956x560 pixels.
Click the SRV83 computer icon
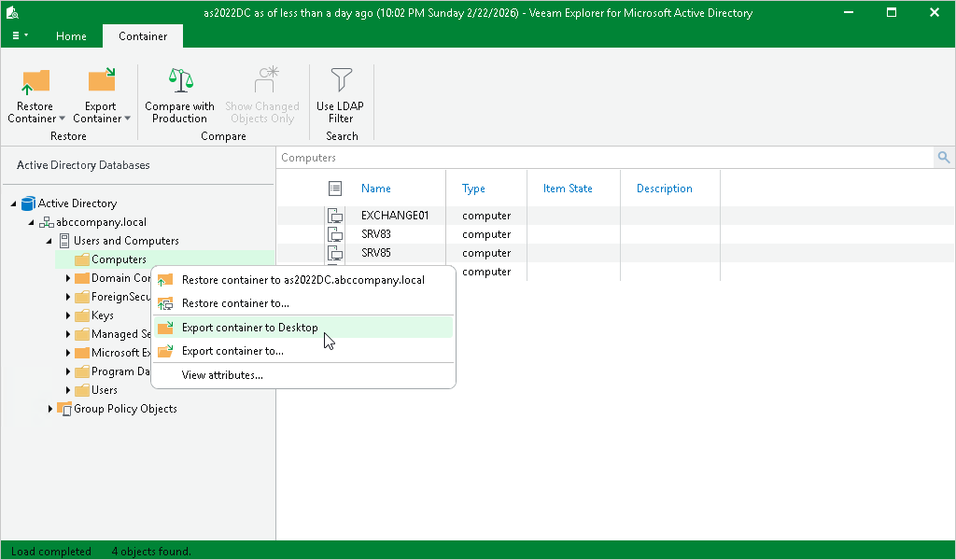coord(335,234)
